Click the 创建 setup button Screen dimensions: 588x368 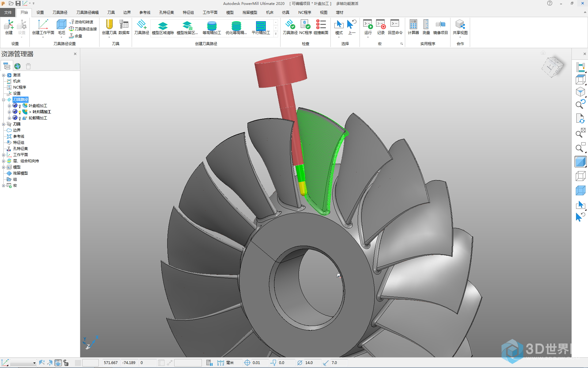point(9,27)
